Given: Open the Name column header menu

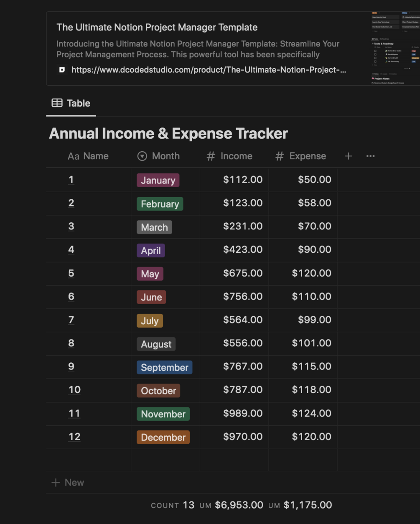Looking at the screenshot, I should 88,156.
